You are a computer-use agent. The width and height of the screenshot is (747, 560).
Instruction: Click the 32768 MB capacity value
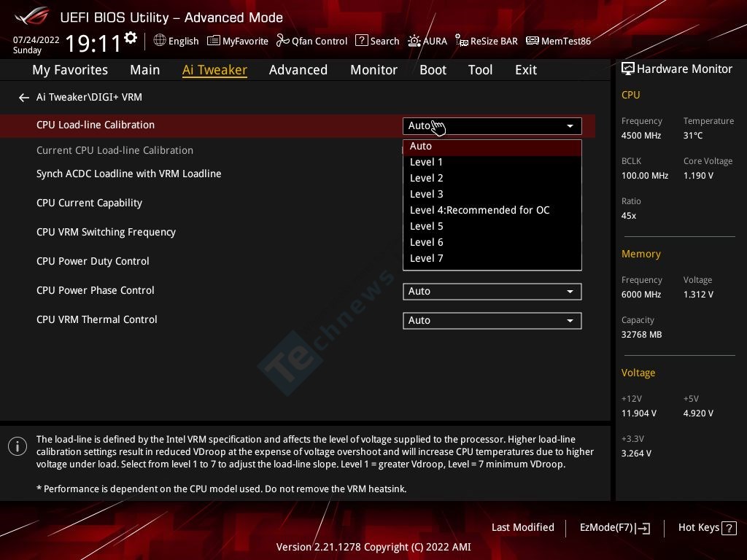[641, 335]
